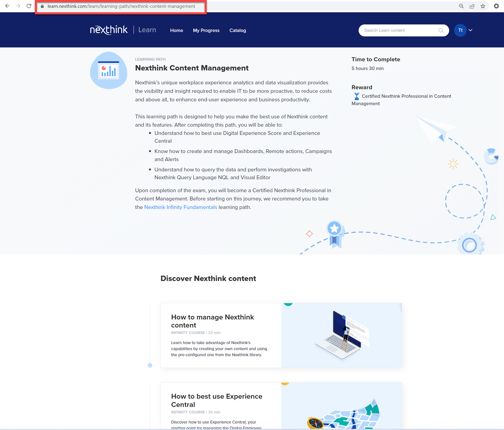The image size is (504, 430).
Task: Bookmark page with the star icon
Action: (x=483, y=6)
